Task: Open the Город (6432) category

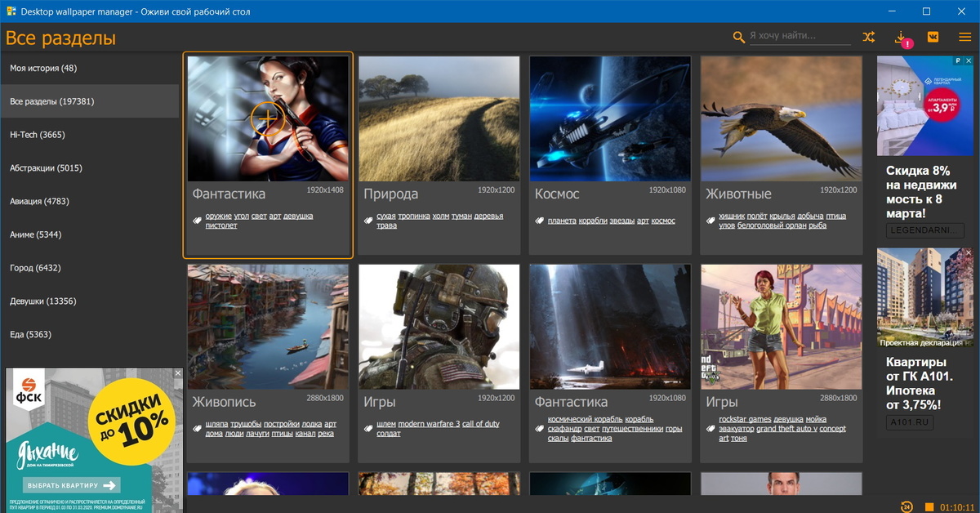Action: click(x=90, y=268)
